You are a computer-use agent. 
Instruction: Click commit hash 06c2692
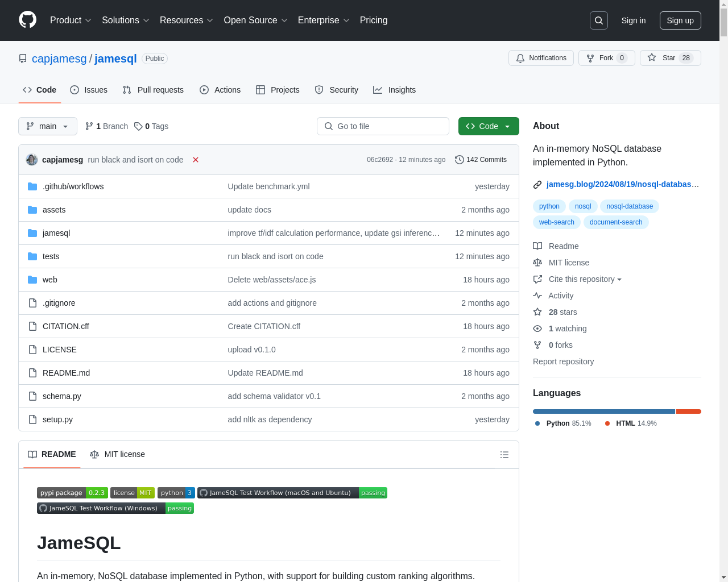380,160
